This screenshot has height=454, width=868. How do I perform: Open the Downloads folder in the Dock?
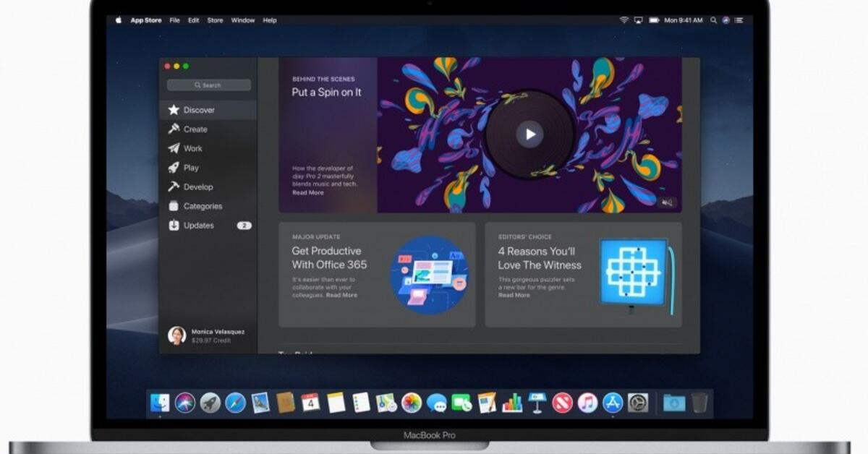tap(673, 403)
